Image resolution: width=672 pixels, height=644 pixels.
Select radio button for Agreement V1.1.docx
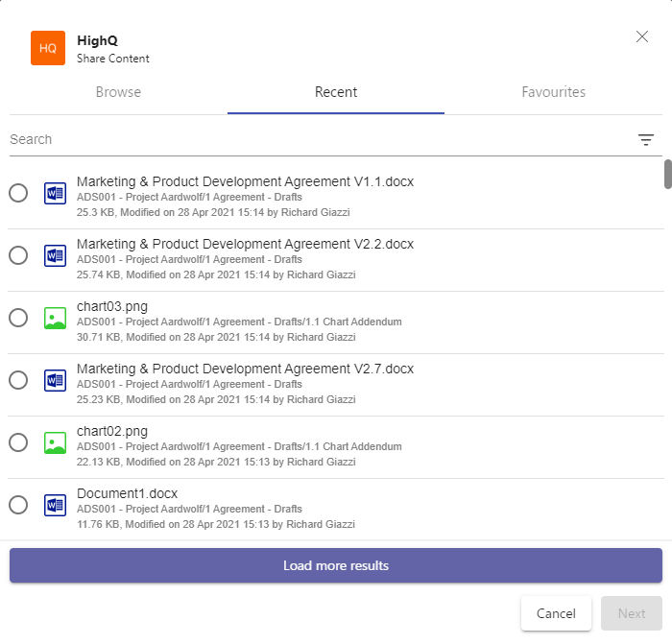tap(18, 193)
